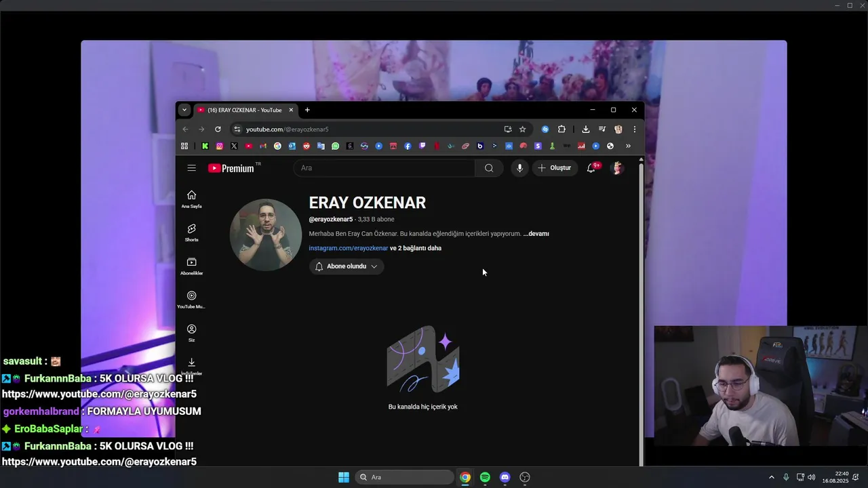The height and width of the screenshot is (488, 868).
Task: Open Shorts from the sidebar
Action: coord(192,232)
